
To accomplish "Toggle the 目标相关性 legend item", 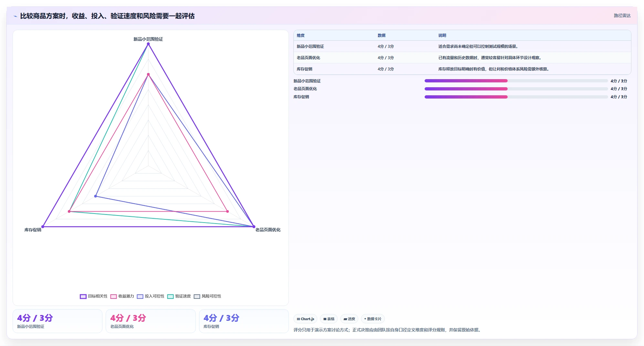I will tap(94, 296).
